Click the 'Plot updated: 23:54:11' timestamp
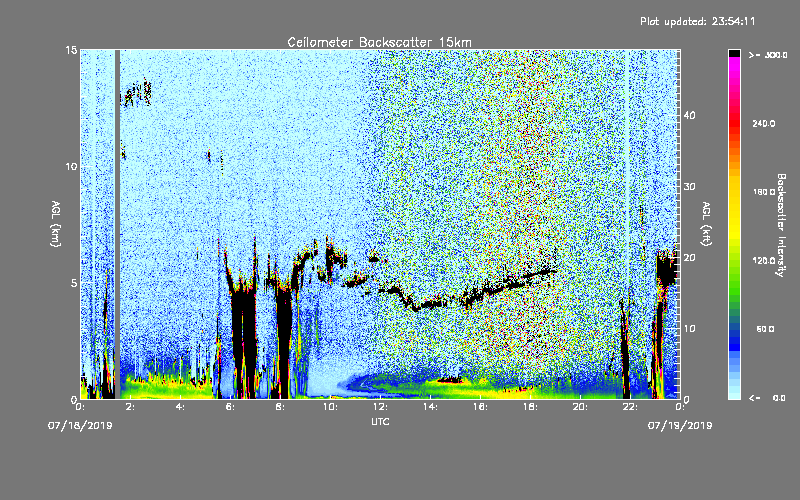 pyautogui.click(x=697, y=21)
